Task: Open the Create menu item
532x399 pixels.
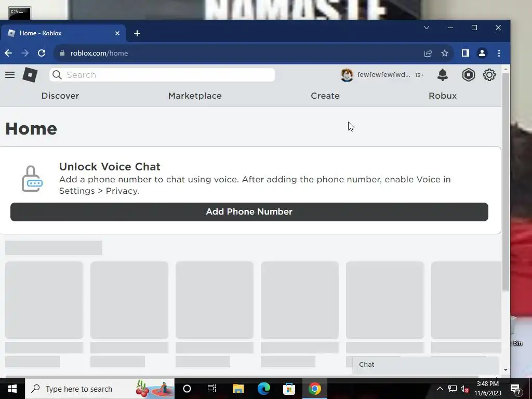Action: point(325,96)
